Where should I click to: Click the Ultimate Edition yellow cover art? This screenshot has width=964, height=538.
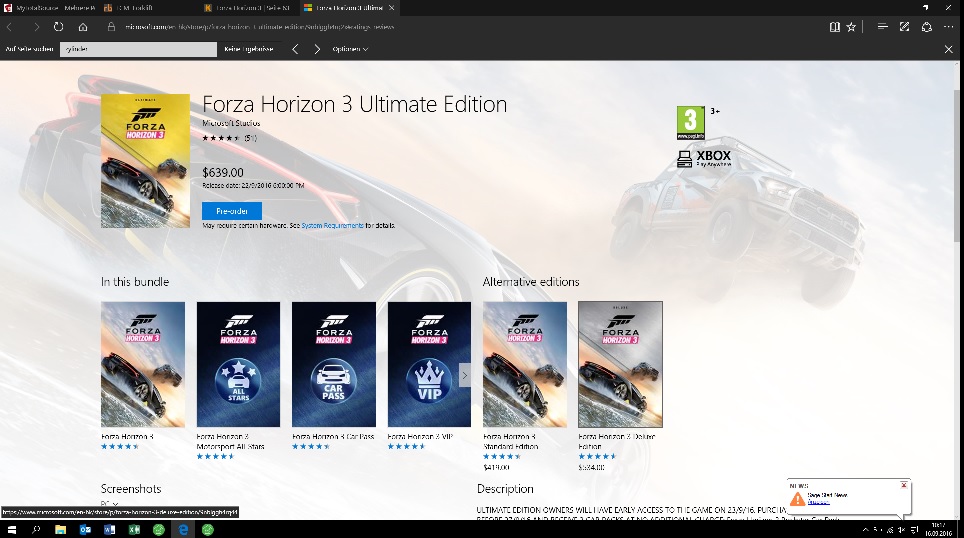[146, 161]
